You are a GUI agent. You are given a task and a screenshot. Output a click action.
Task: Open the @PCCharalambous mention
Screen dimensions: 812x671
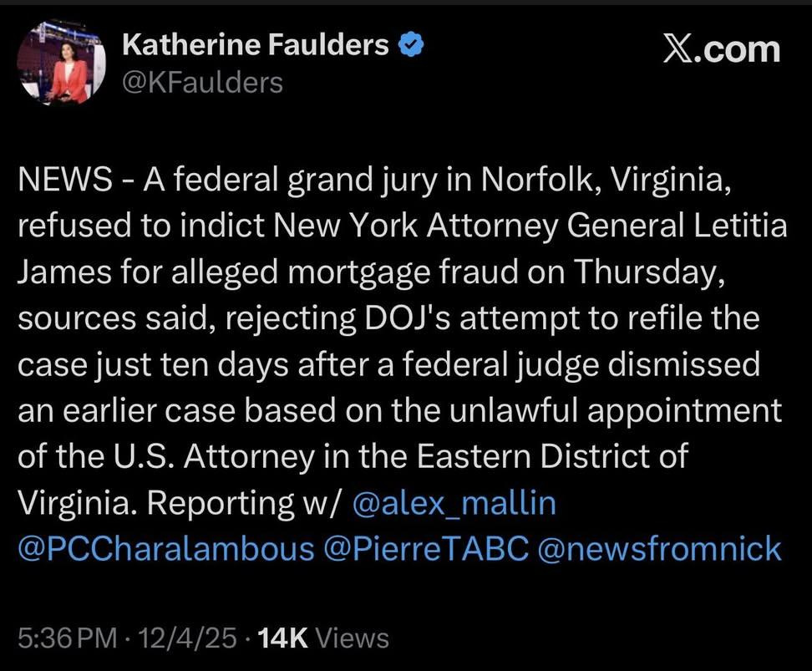tap(166, 549)
